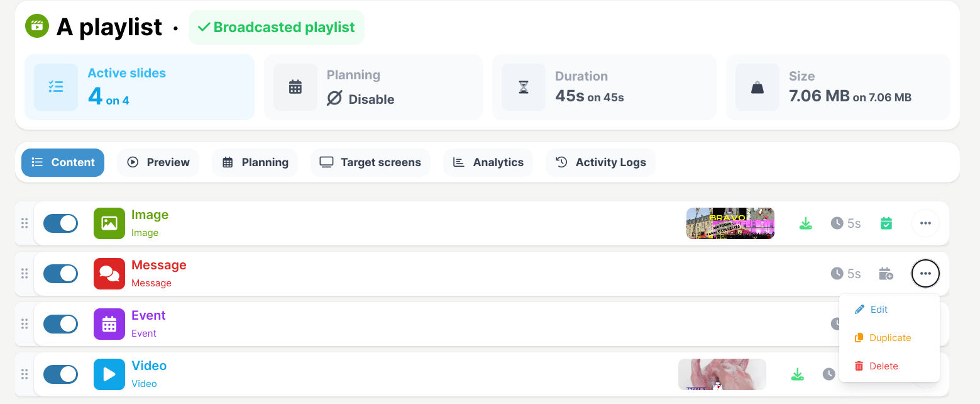Click the green download icon on Video row
The image size is (980, 404).
click(797, 374)
